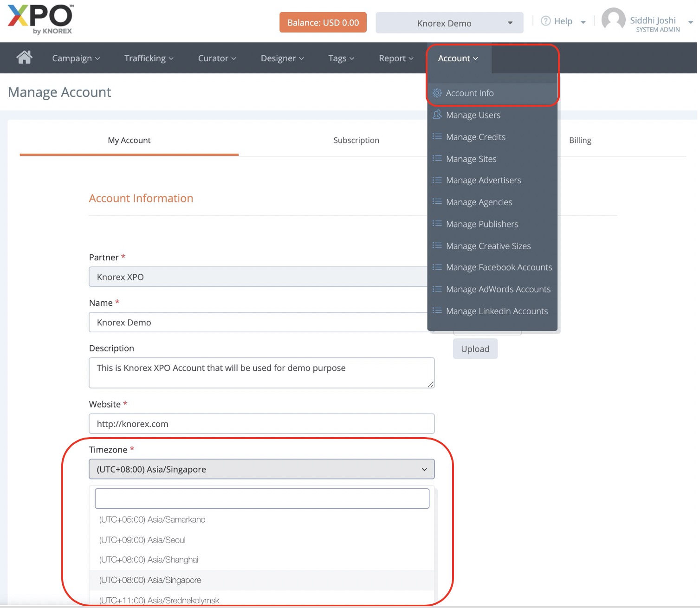Click the users icon beside Manage Users
The width and height of the screenshot is (700, 608).
coord(437,115)
